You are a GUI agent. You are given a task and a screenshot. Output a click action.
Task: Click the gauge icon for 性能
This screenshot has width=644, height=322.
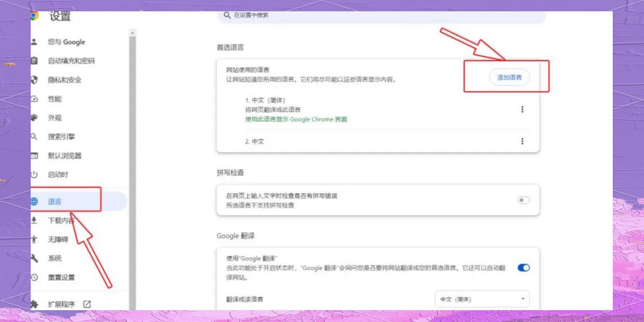click(34, 99)
